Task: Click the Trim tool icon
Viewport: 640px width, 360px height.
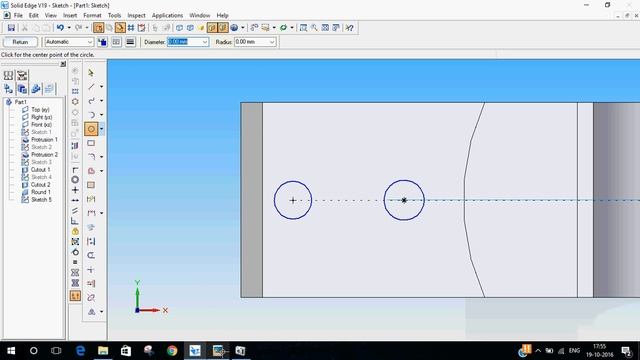Action: point(91,270)
